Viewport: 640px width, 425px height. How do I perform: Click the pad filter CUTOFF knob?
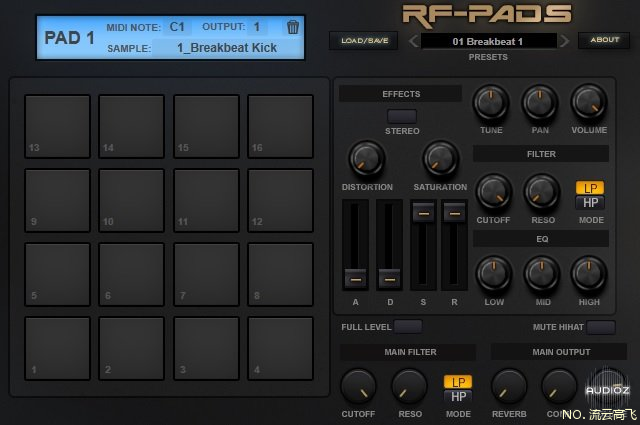point(494,192)
